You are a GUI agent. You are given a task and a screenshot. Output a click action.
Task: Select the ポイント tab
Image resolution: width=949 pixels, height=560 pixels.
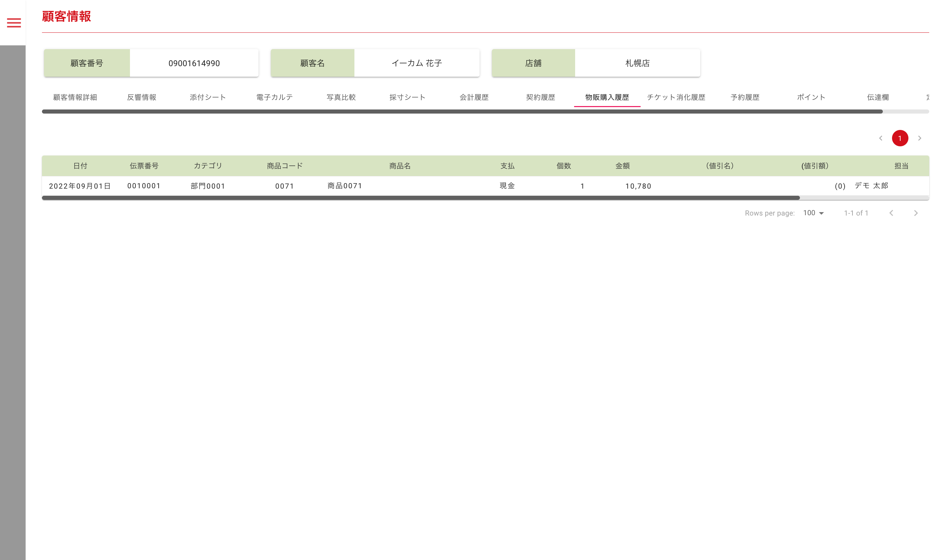(811, 97)
